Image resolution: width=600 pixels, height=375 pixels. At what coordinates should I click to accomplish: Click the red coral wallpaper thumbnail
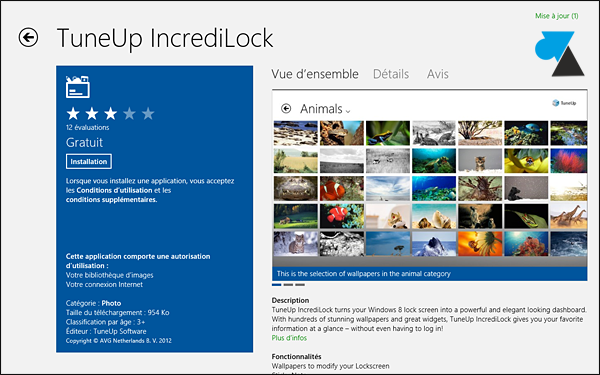[569, 161]
